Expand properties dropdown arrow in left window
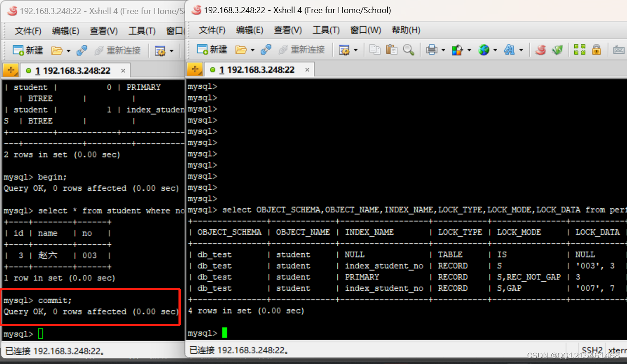This screenshot has height=364, width=627. (x=171, y=51)
